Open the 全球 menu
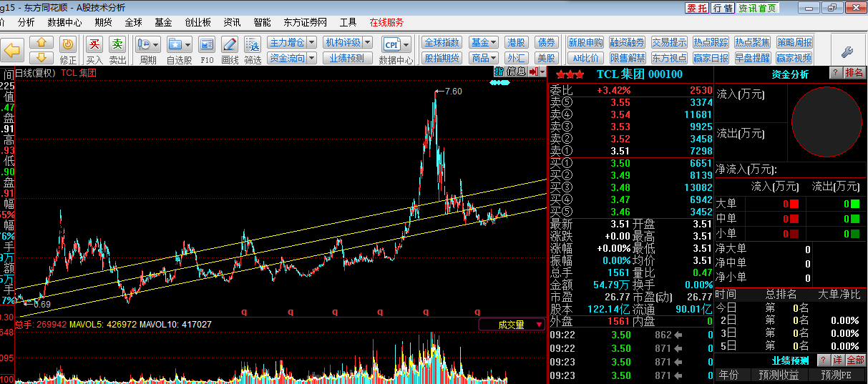 tap(133, 22)
